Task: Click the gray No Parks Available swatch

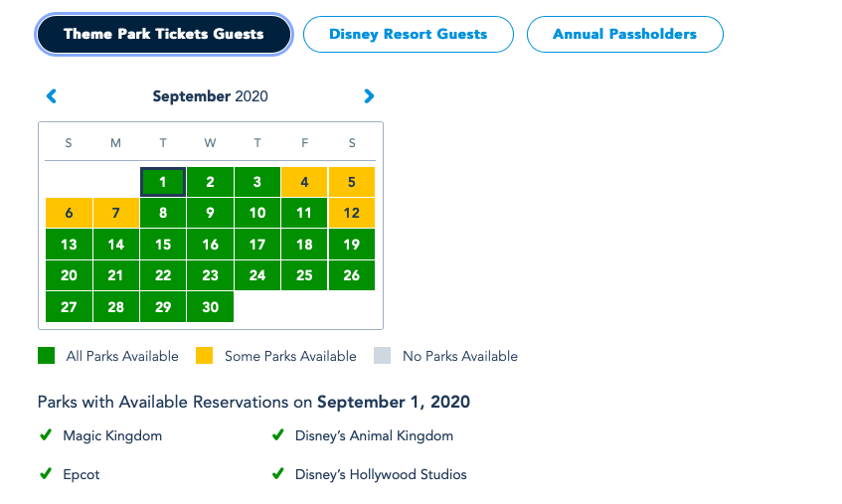Action: pos(383,356)
